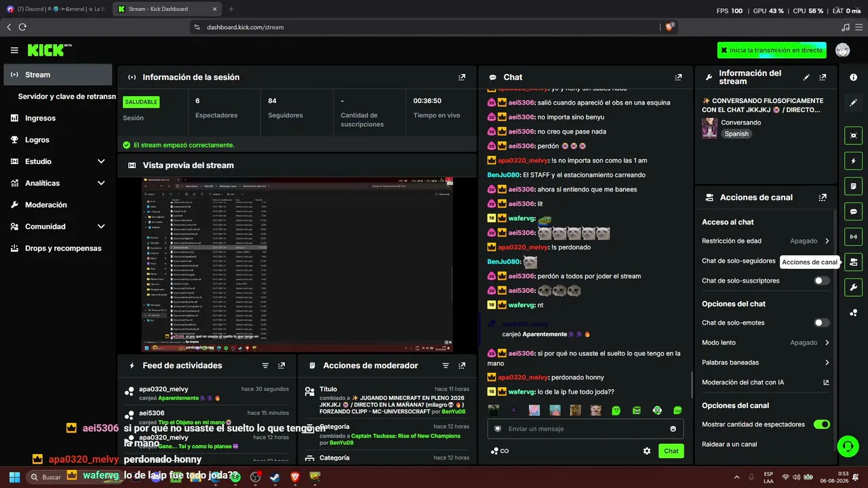
Task: Open Moderación del chat con IA link
Action: point(766,382)
